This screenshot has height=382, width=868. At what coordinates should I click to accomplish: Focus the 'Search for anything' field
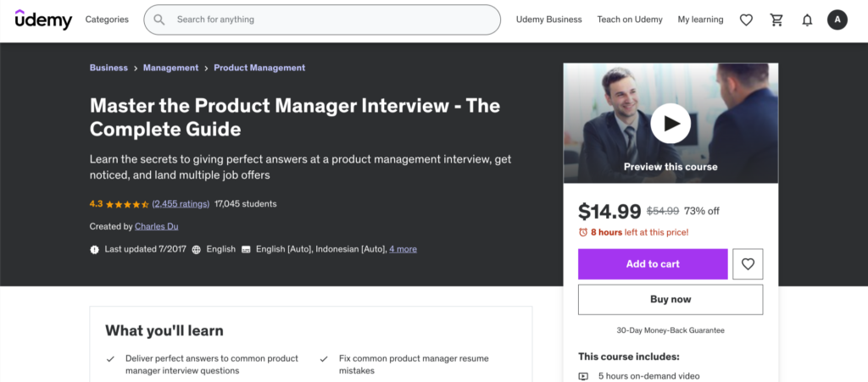pos(331,19)
